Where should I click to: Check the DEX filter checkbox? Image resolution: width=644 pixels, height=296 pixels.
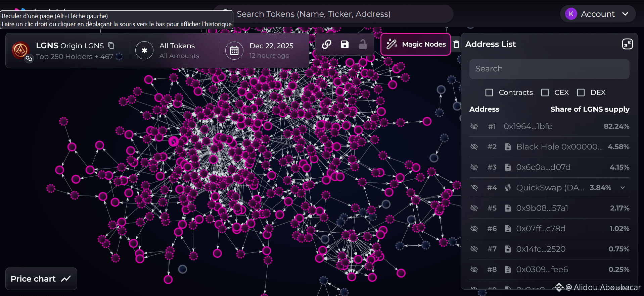581,93
